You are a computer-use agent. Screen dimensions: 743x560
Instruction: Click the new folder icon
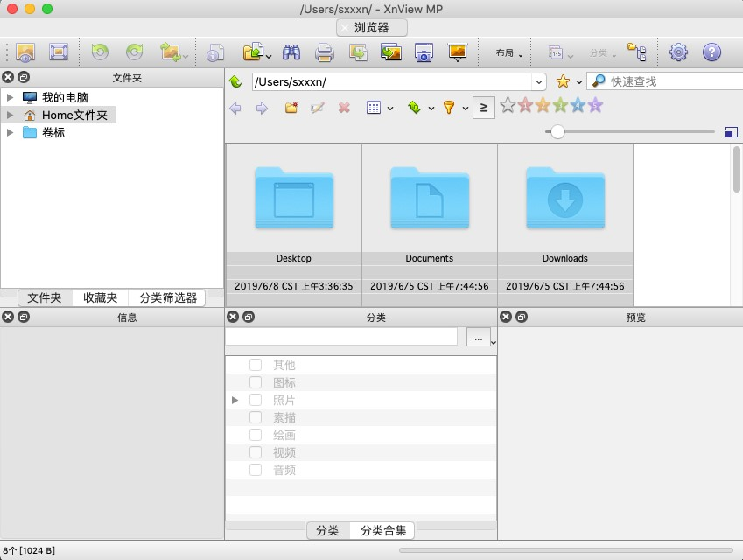tap(291, 108)
